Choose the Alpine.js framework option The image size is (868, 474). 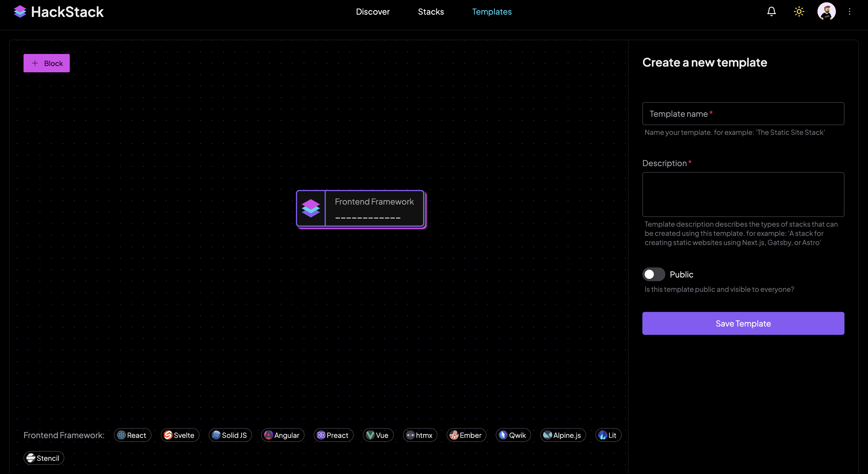coord(563,435)
